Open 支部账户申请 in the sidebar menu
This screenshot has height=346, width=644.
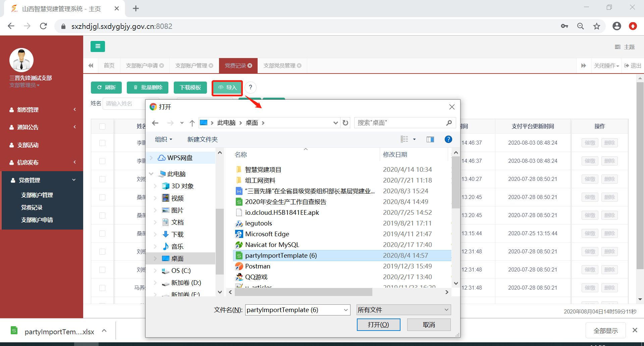[37, 220]
